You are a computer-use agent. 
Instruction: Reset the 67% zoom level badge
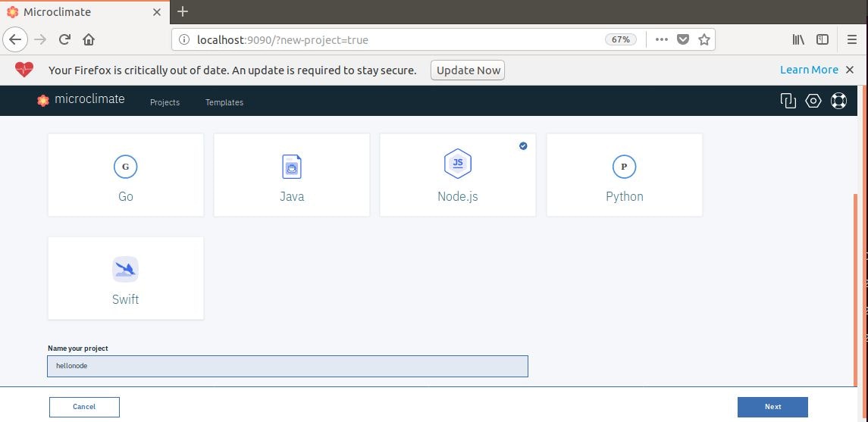pos(621,40)
